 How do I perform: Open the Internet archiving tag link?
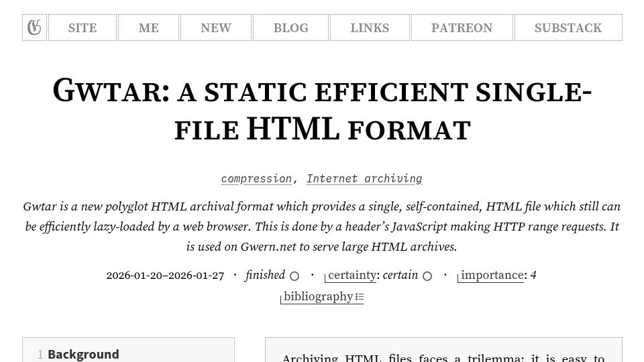364,179
